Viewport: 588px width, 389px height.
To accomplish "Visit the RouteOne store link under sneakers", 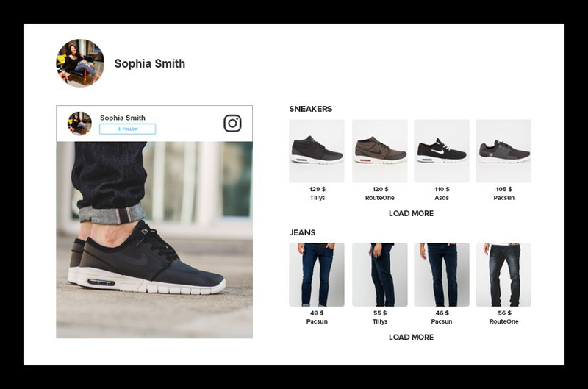I will pyautogui.click(x=380, y=198).
